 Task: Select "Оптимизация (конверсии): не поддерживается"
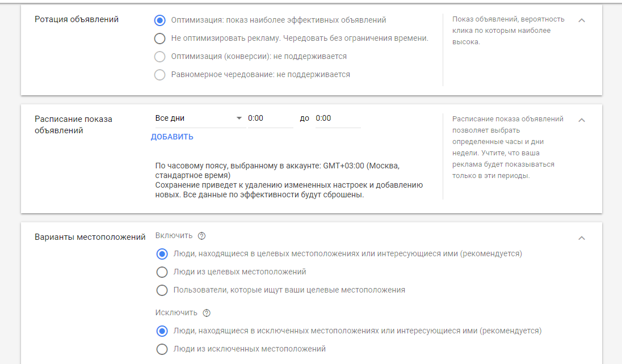[159, 56]
